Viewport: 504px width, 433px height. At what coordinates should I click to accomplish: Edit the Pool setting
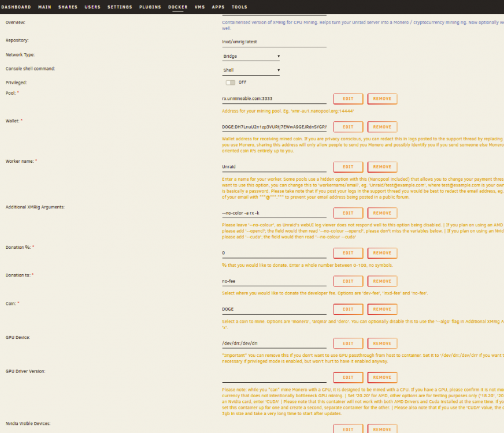348,99
